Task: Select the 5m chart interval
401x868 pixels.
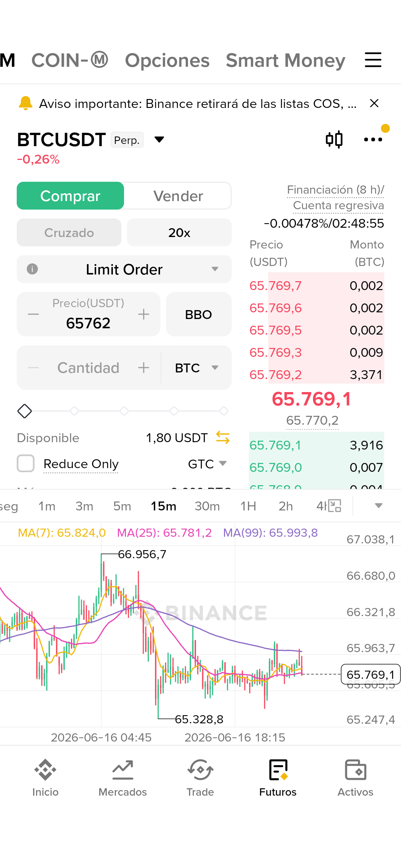Action: click(122, 506)
